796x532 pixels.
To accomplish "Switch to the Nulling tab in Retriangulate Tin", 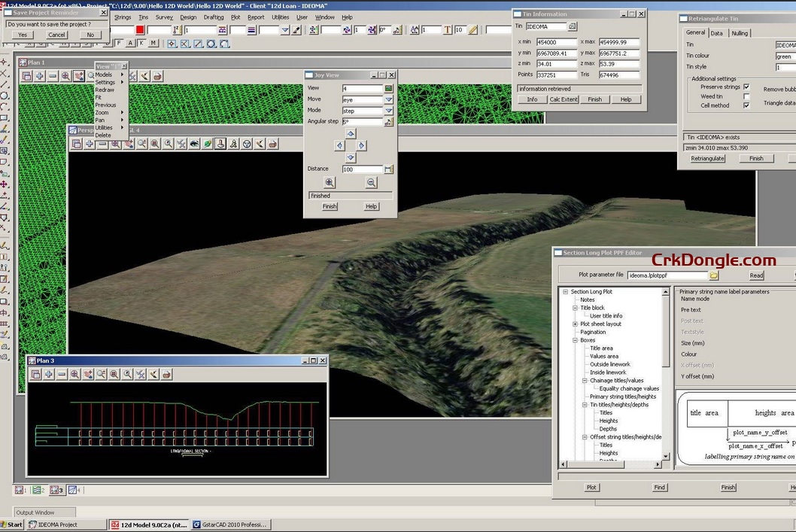I will [740, 33].
